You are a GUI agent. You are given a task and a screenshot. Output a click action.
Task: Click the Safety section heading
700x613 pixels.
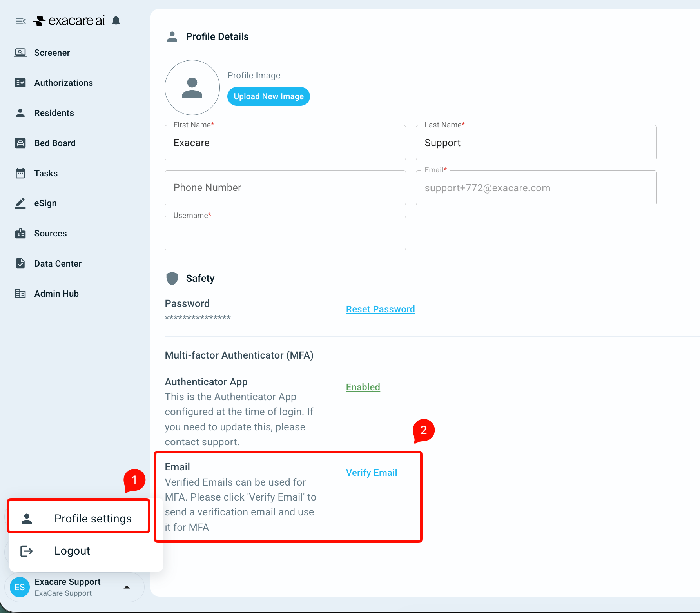click(200, 278)
